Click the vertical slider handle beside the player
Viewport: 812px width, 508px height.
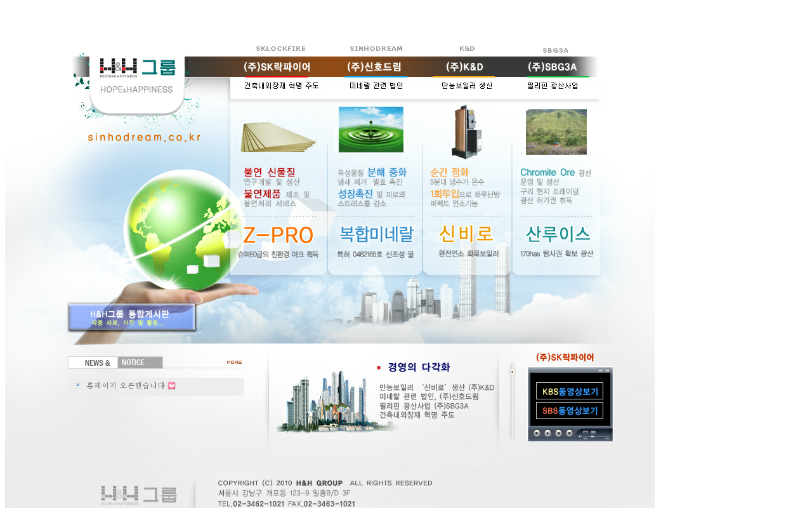click(x=512, y=371)
